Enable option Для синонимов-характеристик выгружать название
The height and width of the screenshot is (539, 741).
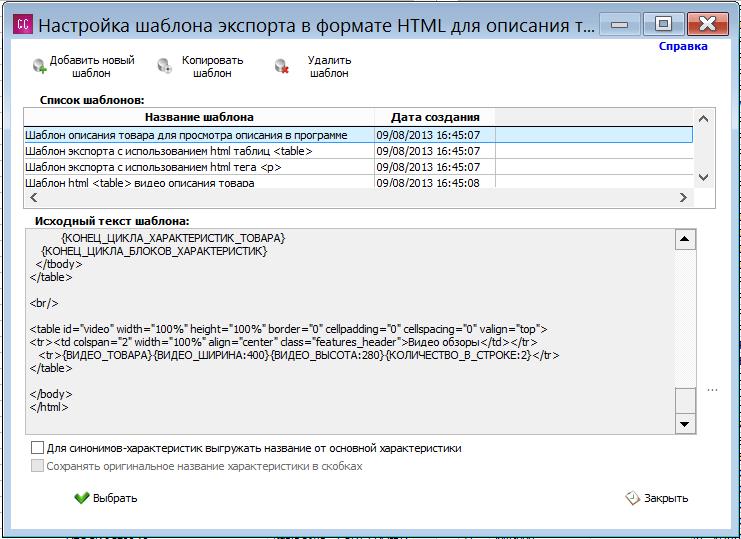[x=37, y=448]
